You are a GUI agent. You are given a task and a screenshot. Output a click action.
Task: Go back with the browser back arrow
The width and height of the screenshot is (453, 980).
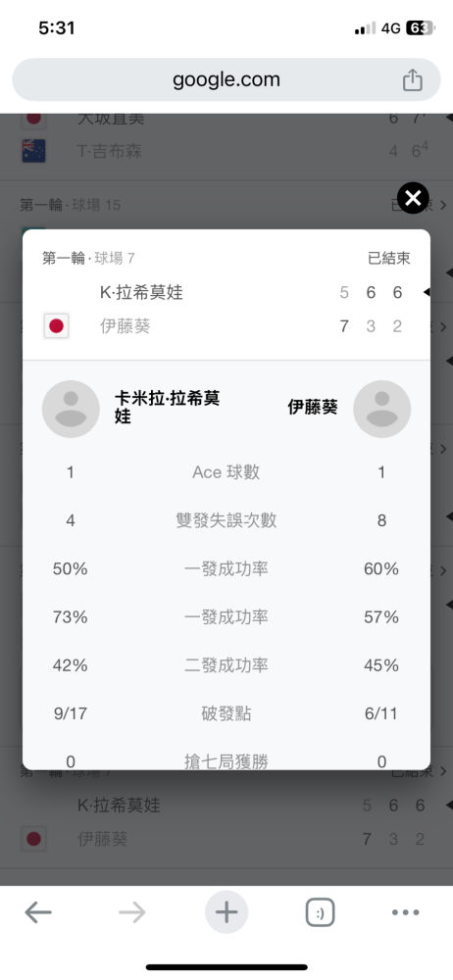38,913
